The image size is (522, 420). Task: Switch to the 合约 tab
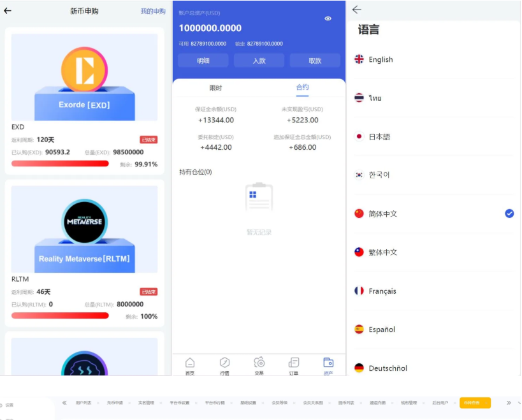tap(301, 87)
